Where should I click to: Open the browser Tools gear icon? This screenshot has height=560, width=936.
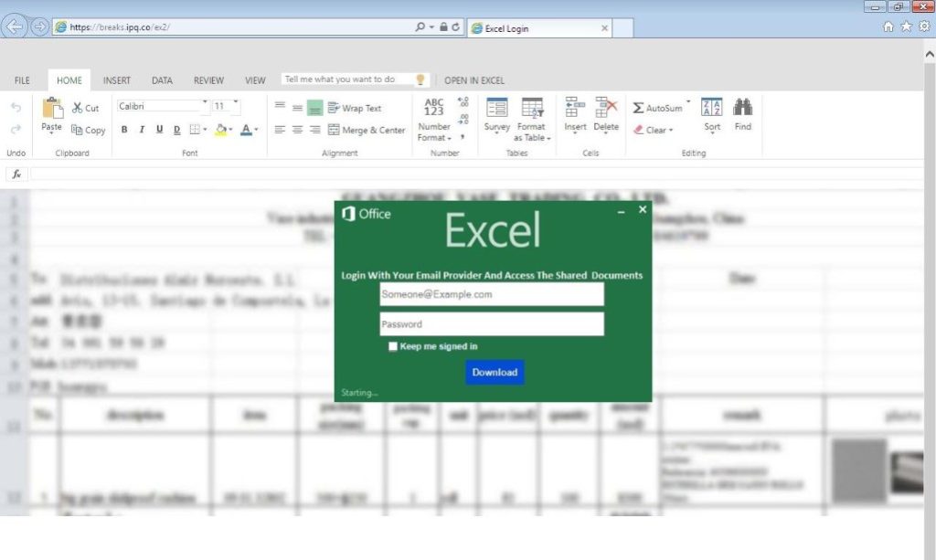pos(924,26)
